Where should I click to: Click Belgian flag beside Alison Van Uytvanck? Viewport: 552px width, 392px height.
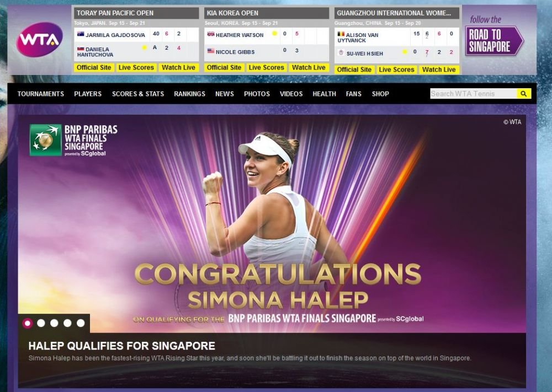click(341, 34)
